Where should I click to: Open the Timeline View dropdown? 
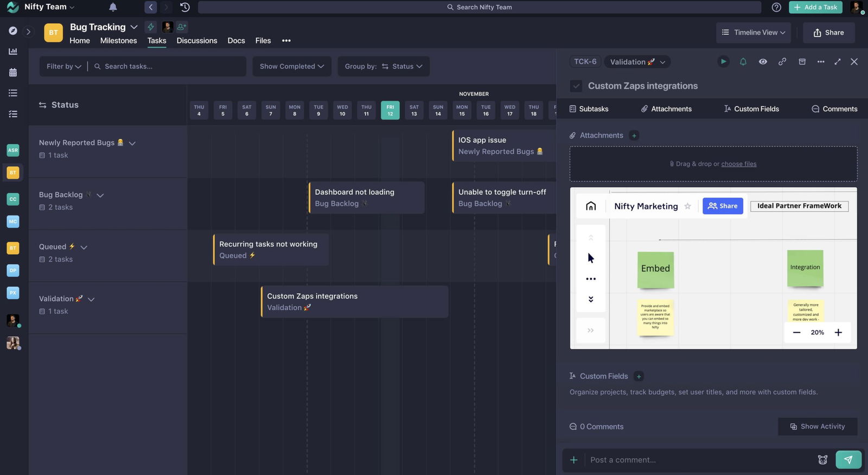(x=754, y=33)
